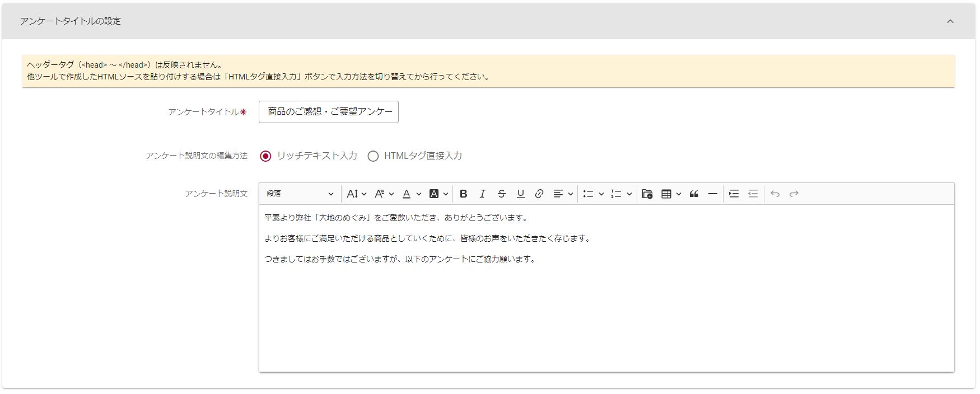This screenshot has height=394, width=980.
Task: Select リッチテキスト入力 radio button
Action: (265, 156)
